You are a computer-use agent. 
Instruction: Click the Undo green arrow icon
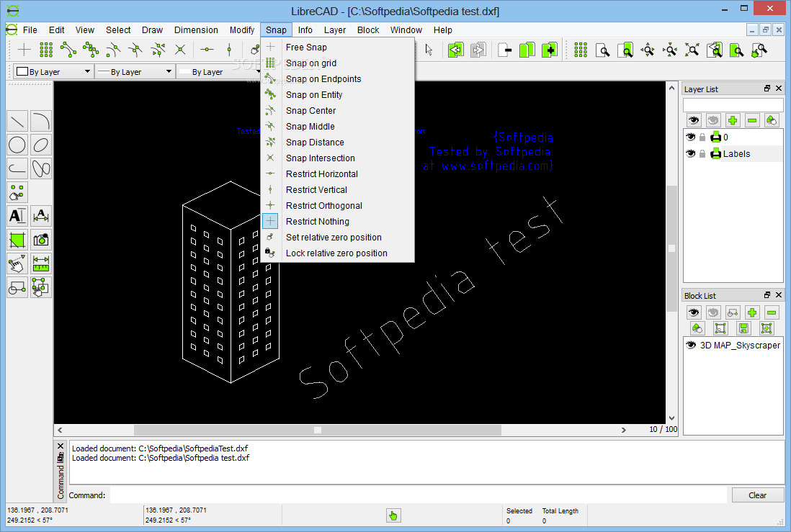click(455, 50)
